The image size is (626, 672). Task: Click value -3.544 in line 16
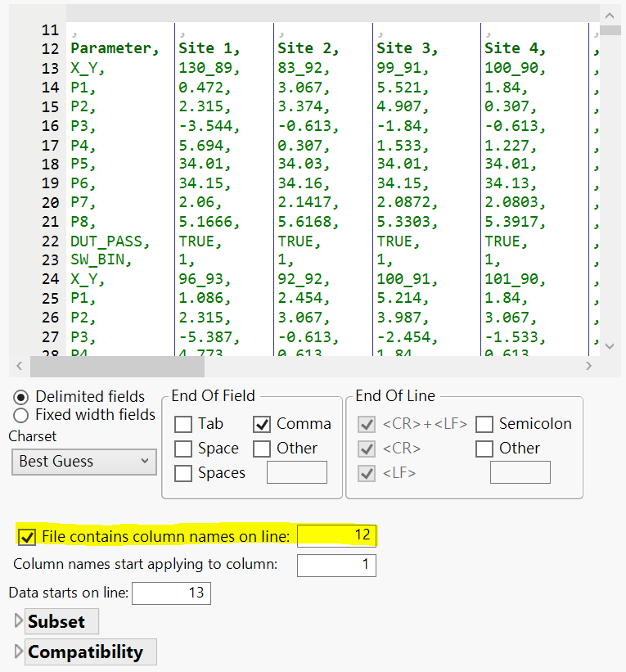pos(209,126)
